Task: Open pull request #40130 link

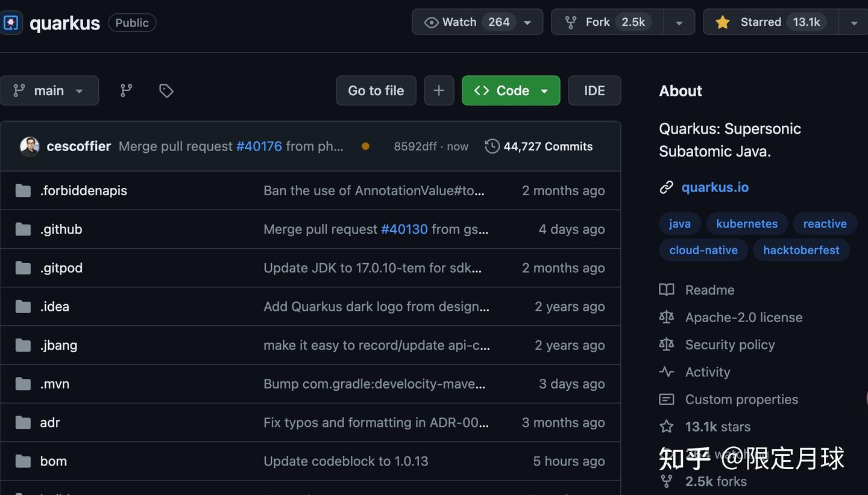Action: [x=404, y=229]
